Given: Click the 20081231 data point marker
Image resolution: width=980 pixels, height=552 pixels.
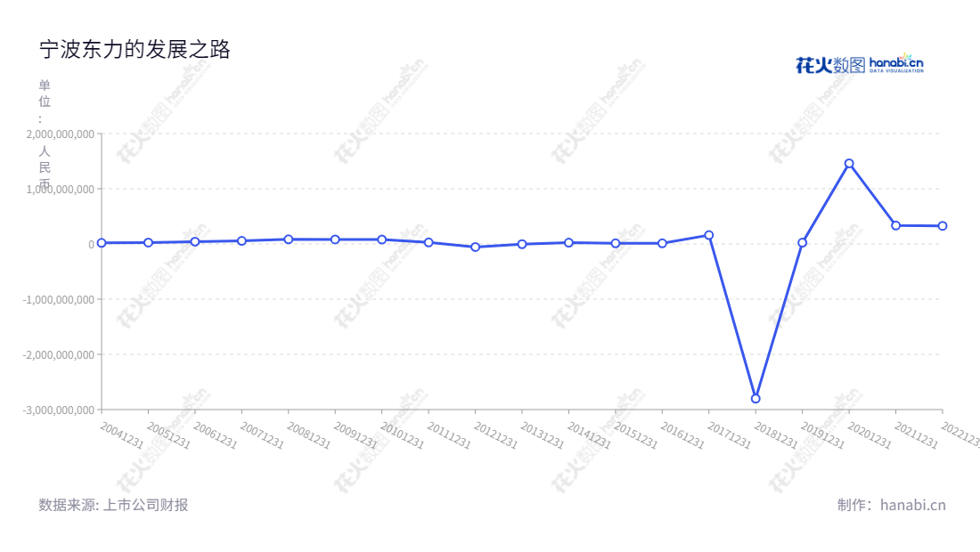Looking at the screenshot, I should (x=289, y=239).
